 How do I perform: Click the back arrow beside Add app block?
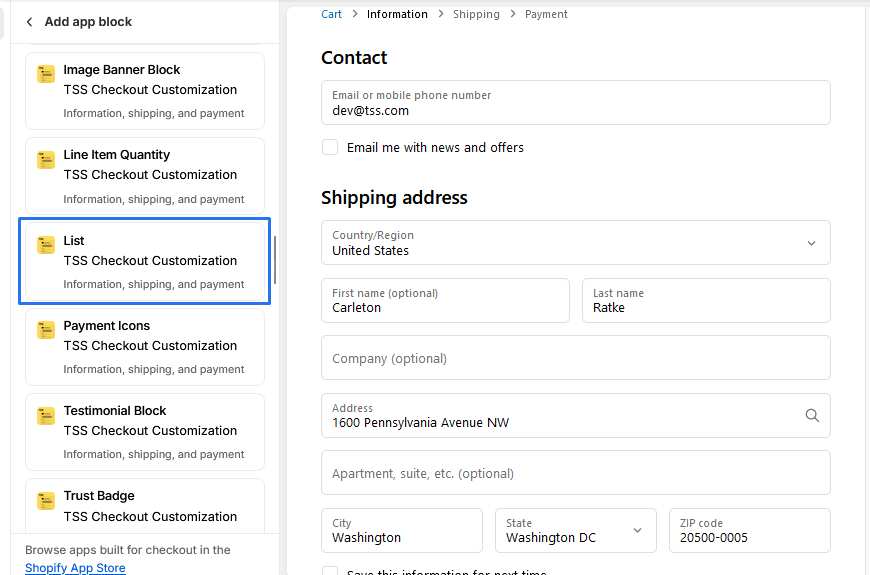29,22
